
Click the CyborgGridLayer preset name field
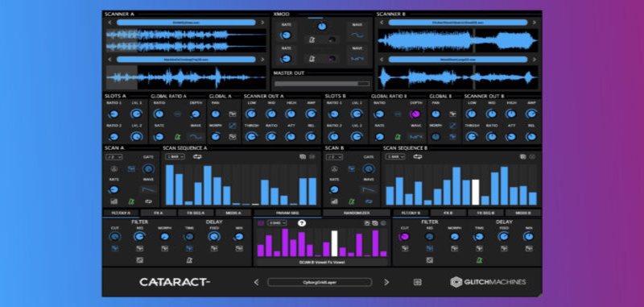320,282
